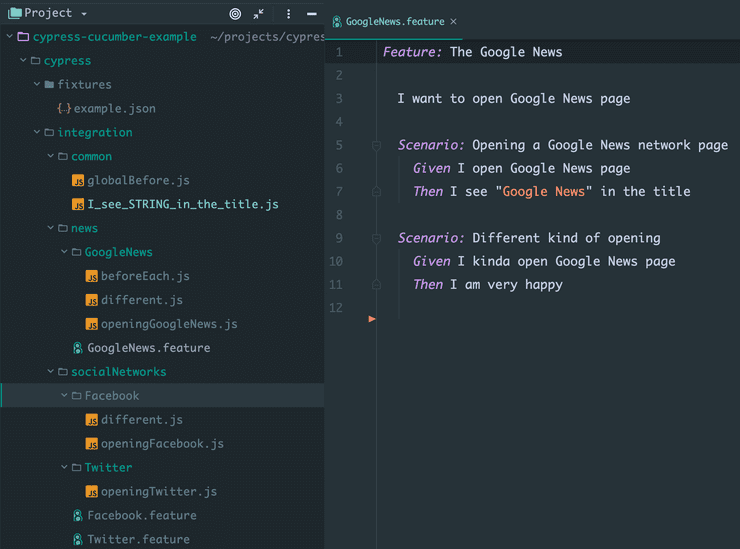Click the fold end marker at line 7

point(376,191)
